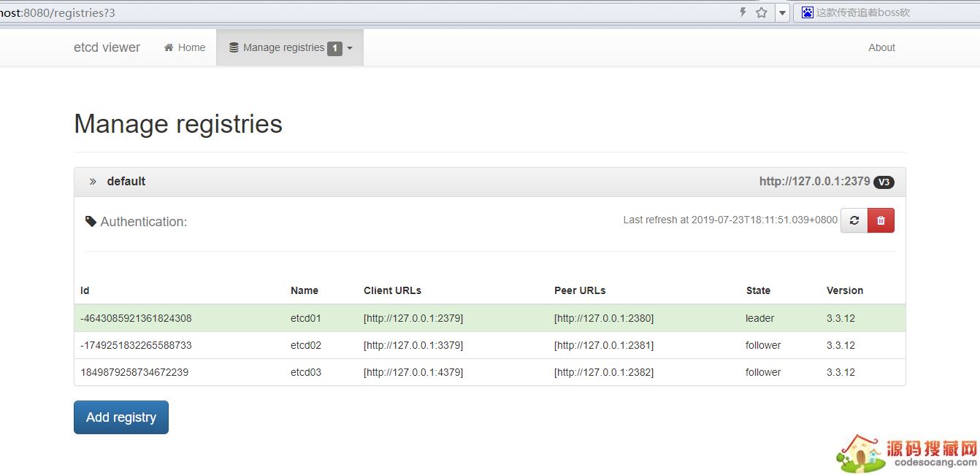Image resolution: width=980 pixels, height=475 pixels.
Task: Click the bookmark star icon in address bar
Action: coord(762,12)
